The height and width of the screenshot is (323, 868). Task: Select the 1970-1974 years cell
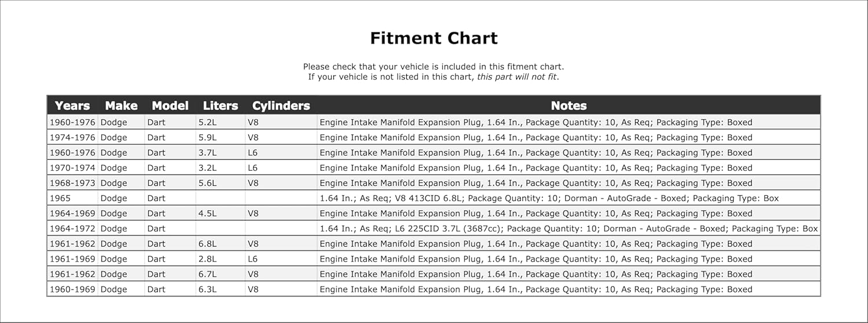72,168
